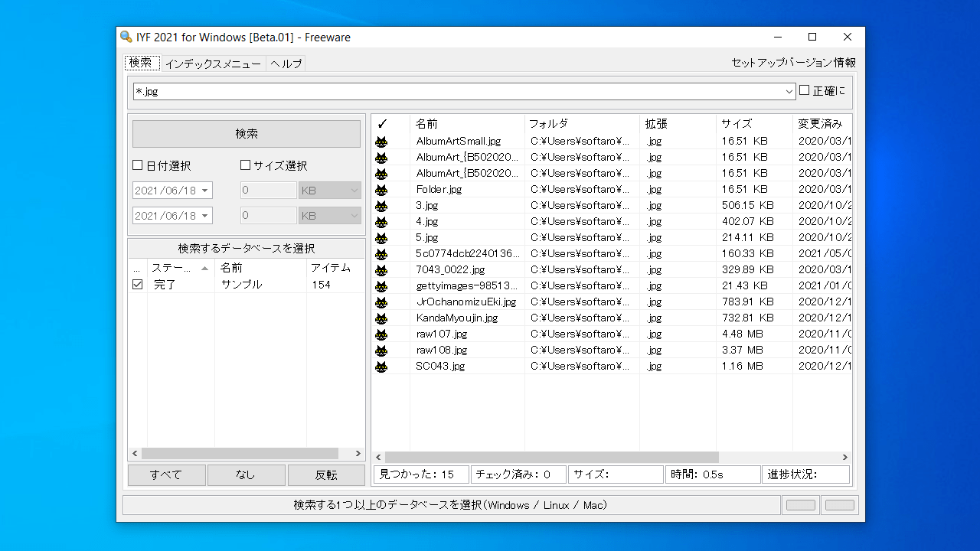Click the cat icon beside 7043_0022.jpg

coord(381,269)
